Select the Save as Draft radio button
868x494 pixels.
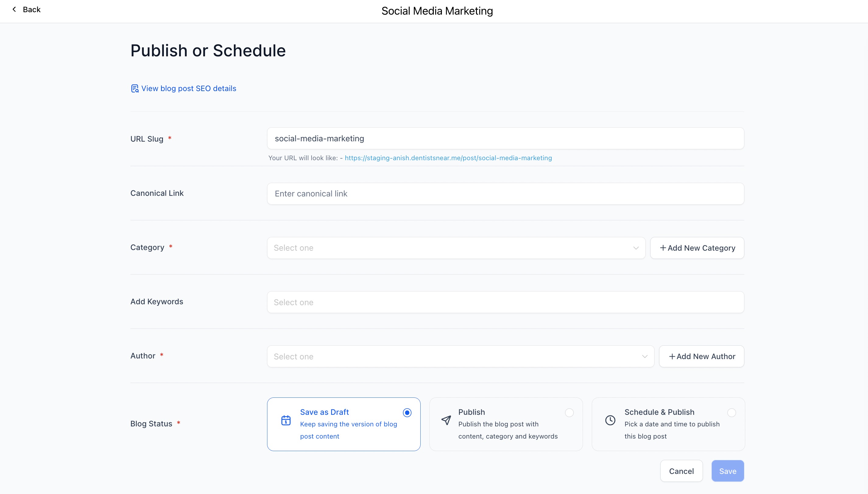pos(407,413)
